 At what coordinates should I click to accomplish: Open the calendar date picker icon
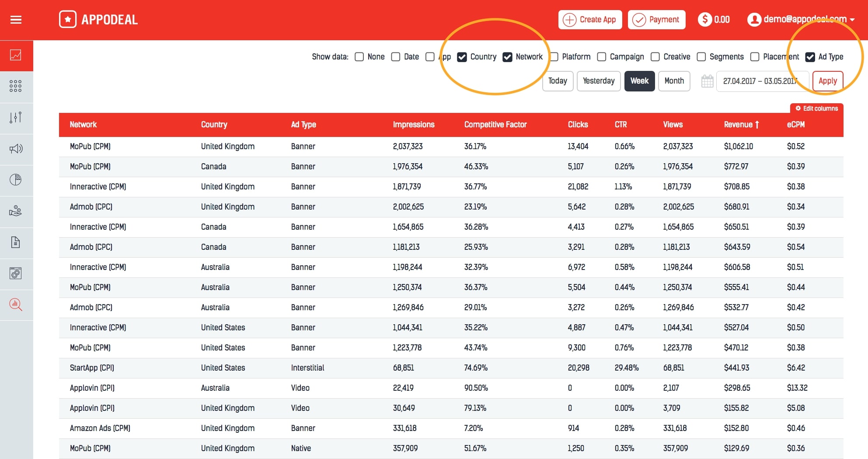pyautogui.click(x=707, y=81)
